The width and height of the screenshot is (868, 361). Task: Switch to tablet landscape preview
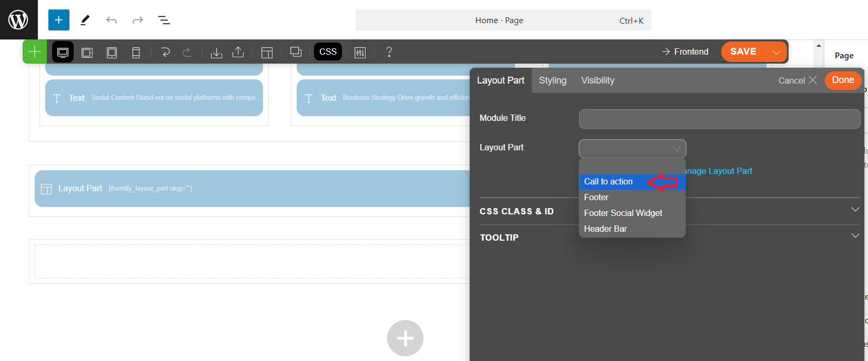(x=87, y=52)
